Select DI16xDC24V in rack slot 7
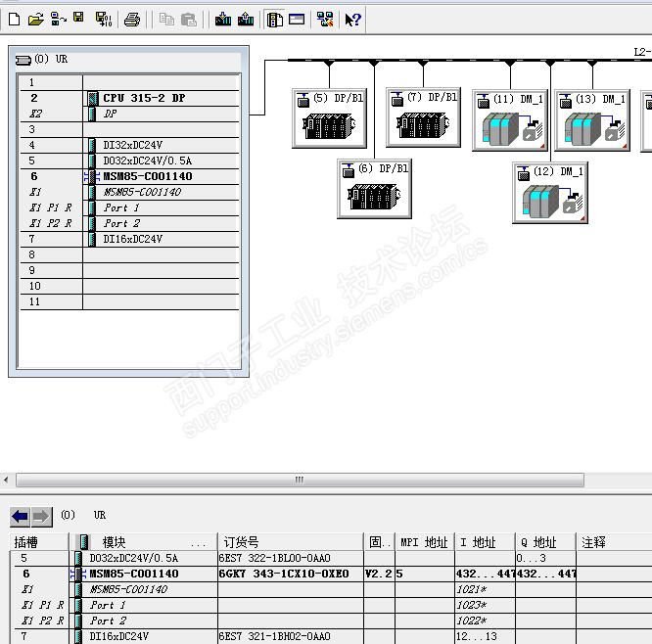 tap(129, 239)
